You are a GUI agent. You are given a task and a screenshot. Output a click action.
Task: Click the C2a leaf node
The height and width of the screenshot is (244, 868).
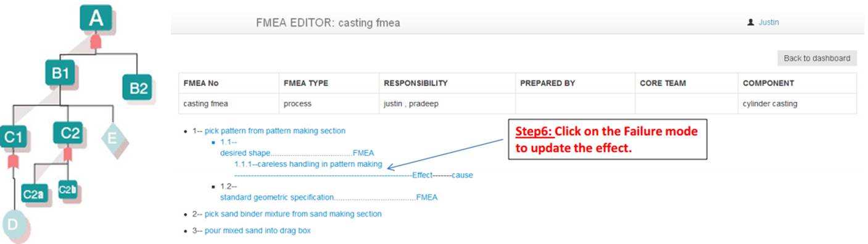(33, 193)
